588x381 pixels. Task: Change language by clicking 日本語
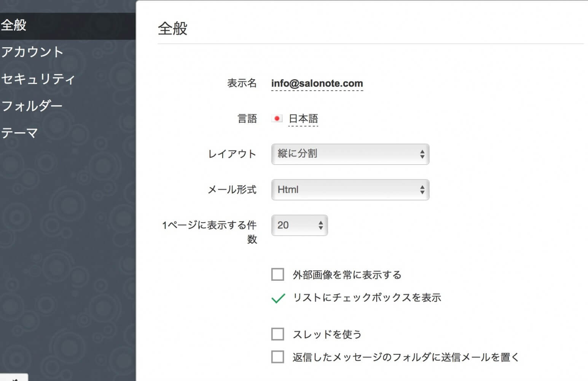click(303, 119)
